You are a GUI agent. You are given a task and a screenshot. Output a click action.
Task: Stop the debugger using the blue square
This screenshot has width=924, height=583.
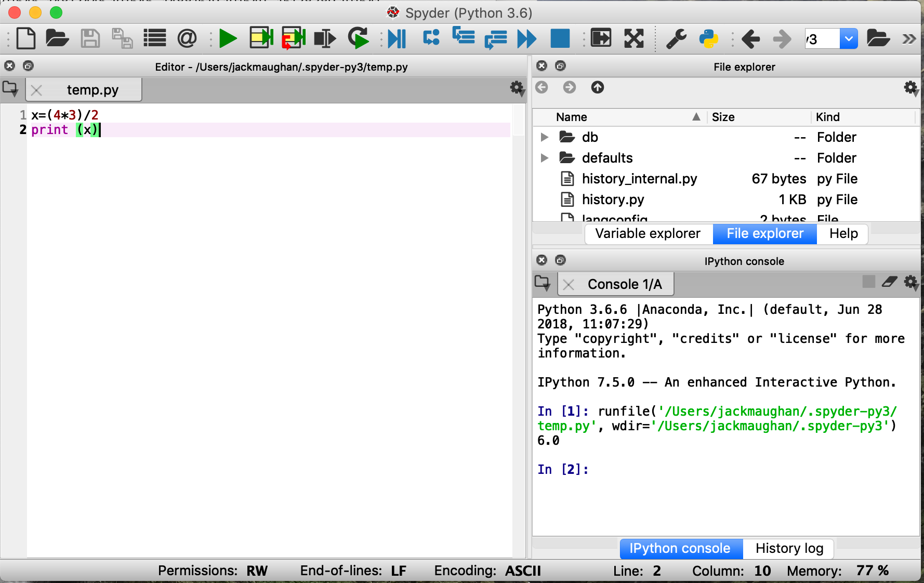pyautogui.click(x=560, y=38)
